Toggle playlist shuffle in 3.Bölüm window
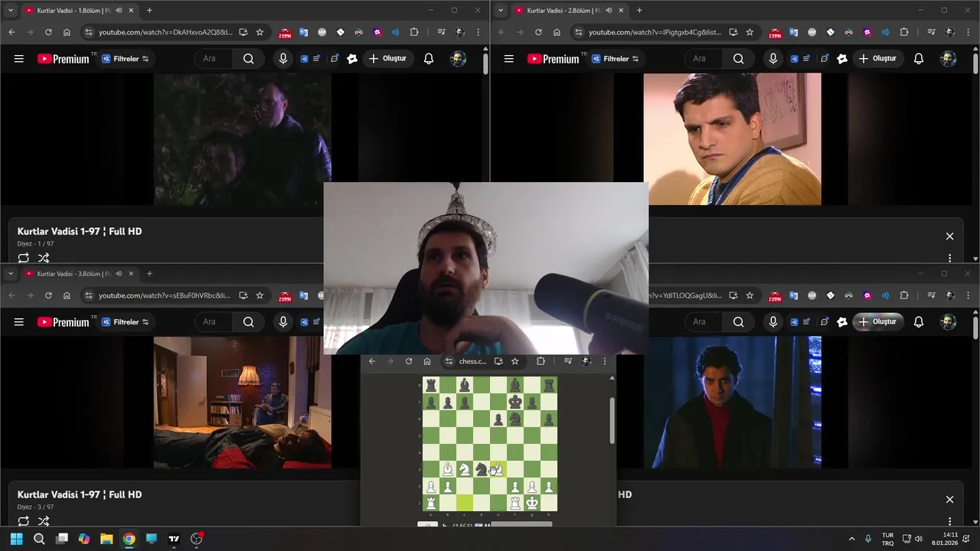 tap(44, 521)
